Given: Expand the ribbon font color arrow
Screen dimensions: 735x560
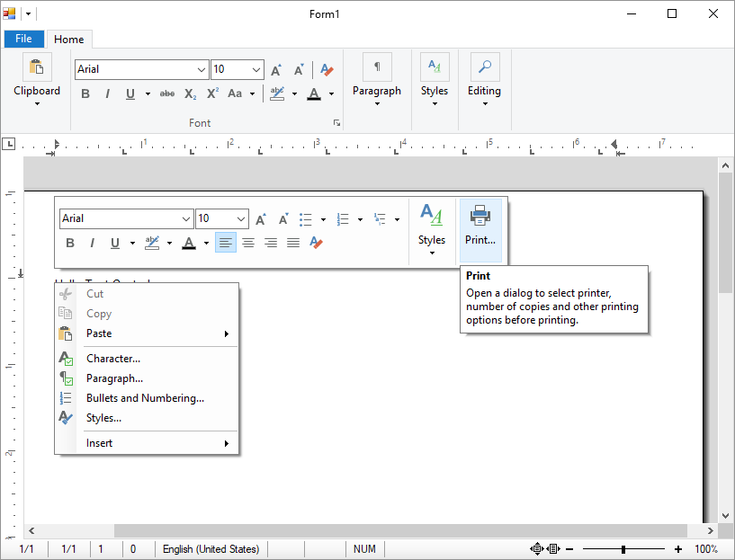Looking at the screenshot, I should [331, 93].
